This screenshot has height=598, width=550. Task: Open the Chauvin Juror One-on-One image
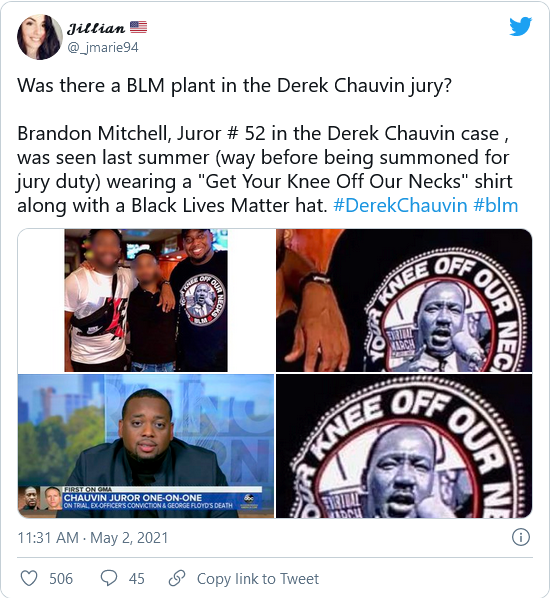(146, 446)
